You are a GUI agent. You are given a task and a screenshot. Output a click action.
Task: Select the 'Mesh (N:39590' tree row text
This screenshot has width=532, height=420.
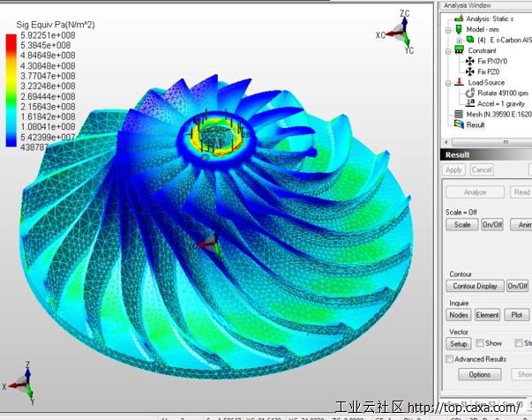click(x=498, y=115)
